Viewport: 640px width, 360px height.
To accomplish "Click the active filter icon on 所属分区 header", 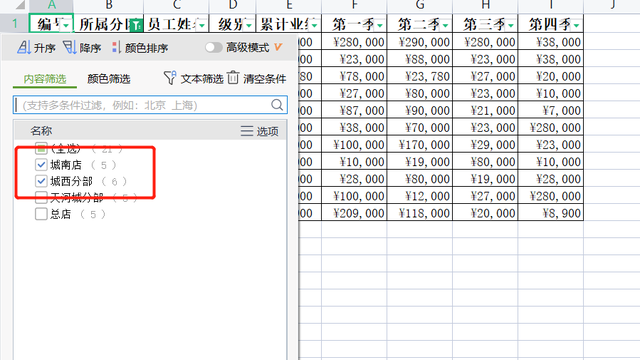I will point(136,25).
